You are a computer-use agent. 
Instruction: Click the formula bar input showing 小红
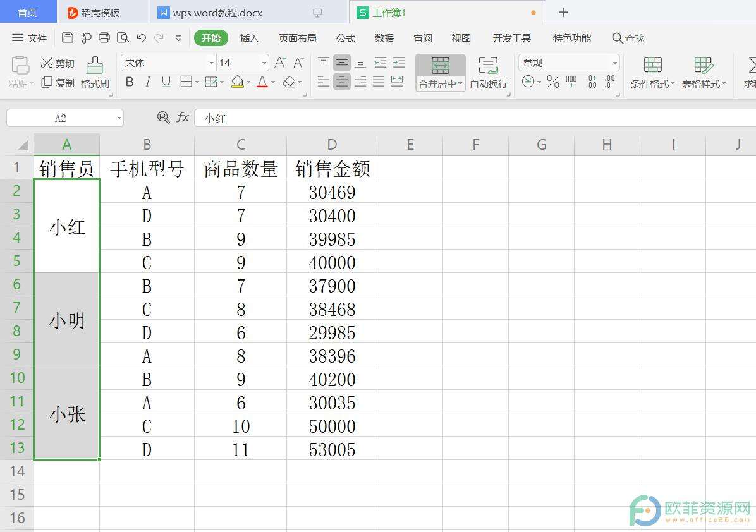tap(475, 118)
